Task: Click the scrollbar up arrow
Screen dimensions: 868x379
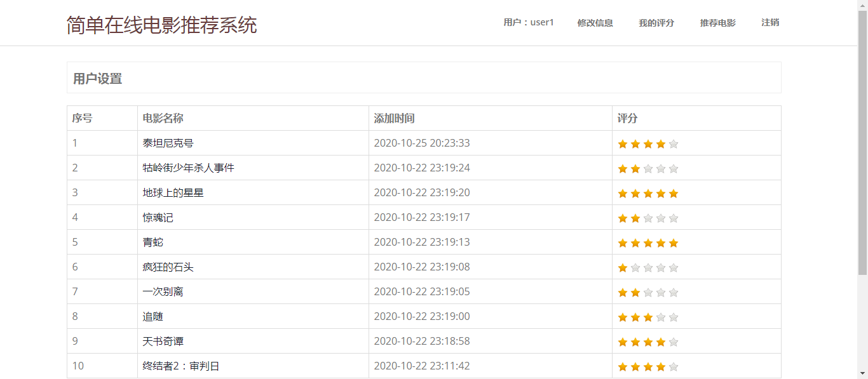Action: pyautogui.click(x=862, y=5)
